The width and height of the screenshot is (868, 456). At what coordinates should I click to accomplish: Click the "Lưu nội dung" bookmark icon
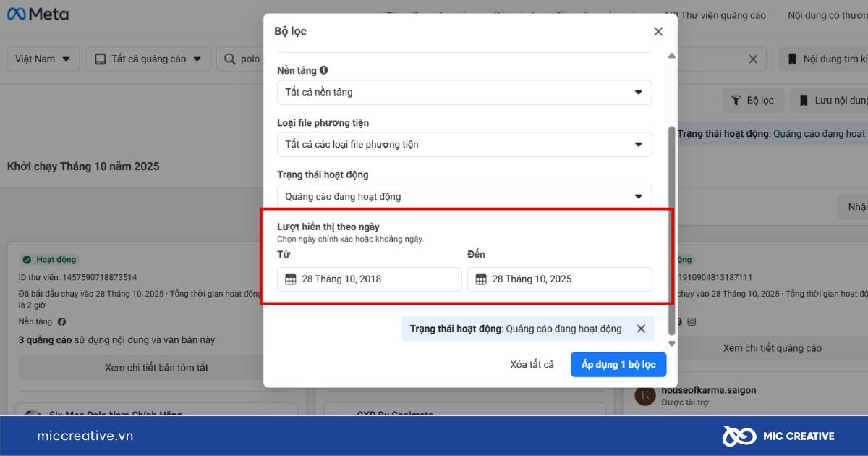(804, 100)
